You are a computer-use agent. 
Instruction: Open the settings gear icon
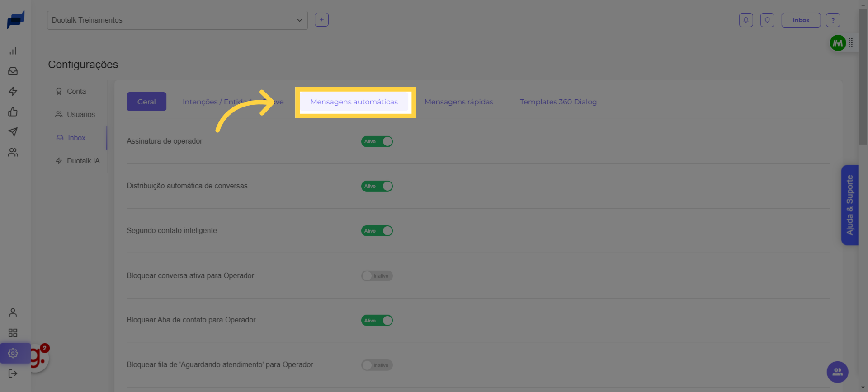(x=13, y=353)
